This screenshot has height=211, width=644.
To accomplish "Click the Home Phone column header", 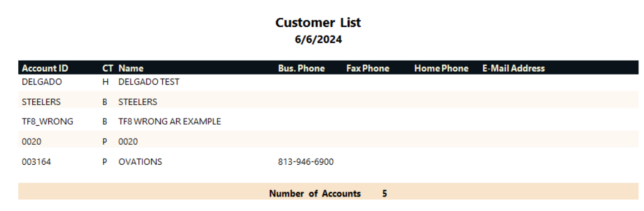I will click(441, 68).
